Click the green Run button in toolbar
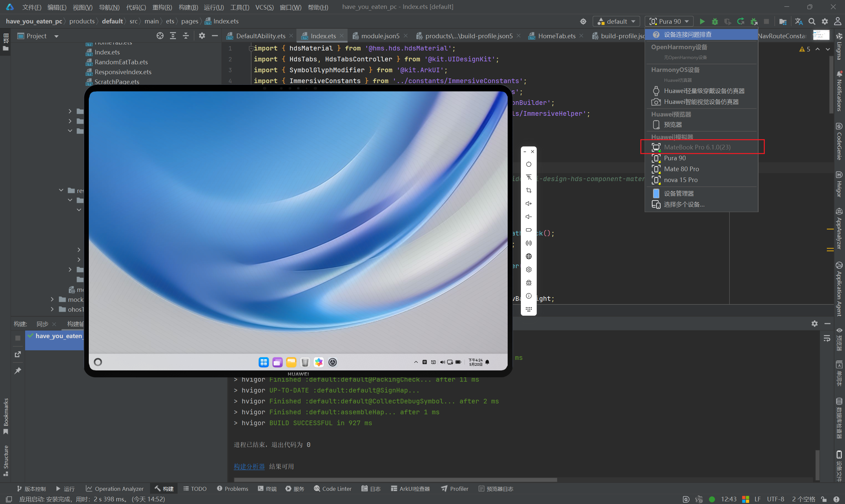Viewport: 845px width, 504px height. click(x=702, y=21)
